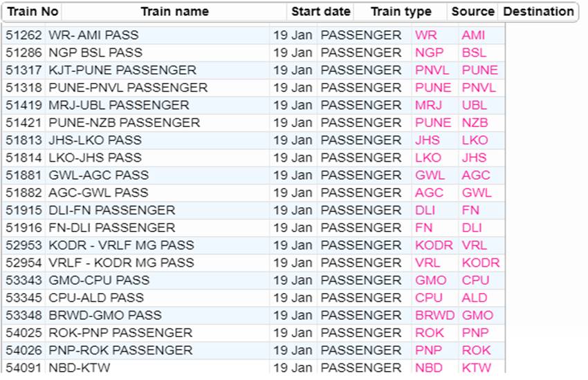Select GMO-CPU PASS train row
The image size is (588, 380).
click(x=253, y=281)
